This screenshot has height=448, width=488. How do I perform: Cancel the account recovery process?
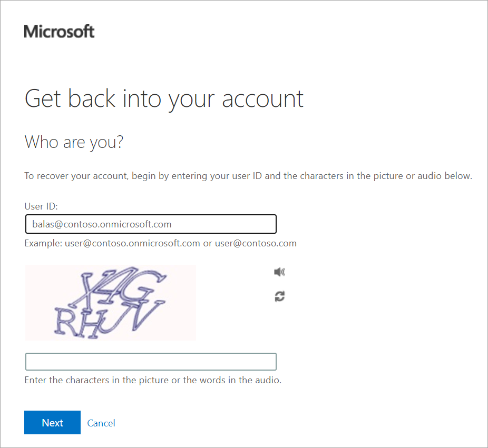pyautogui.click(x=101, y=423)
